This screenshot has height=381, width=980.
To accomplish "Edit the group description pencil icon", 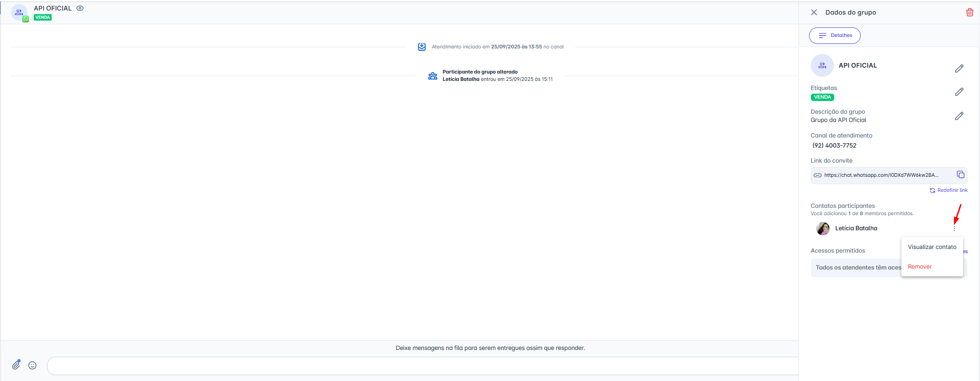I will pyautogui.click(x=959, y=116).
